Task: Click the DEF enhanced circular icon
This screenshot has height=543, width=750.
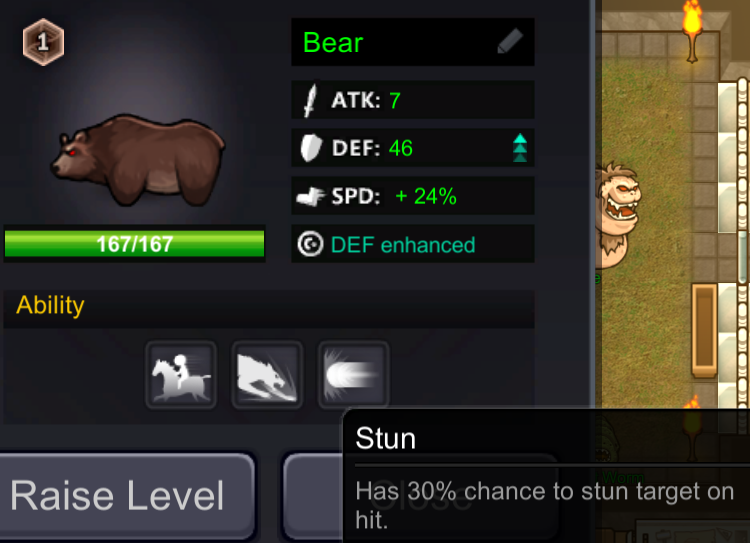Action: tap(311, 244)
